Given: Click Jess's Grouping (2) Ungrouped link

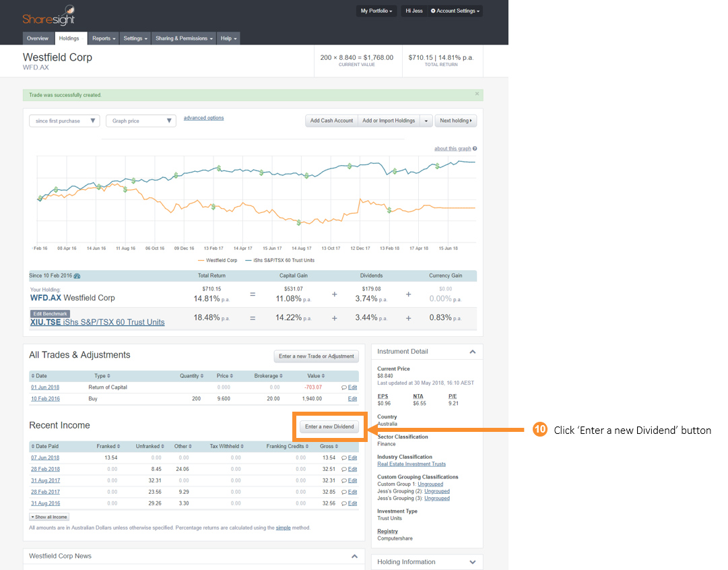Looking at the screenshot, I should 437,491.
